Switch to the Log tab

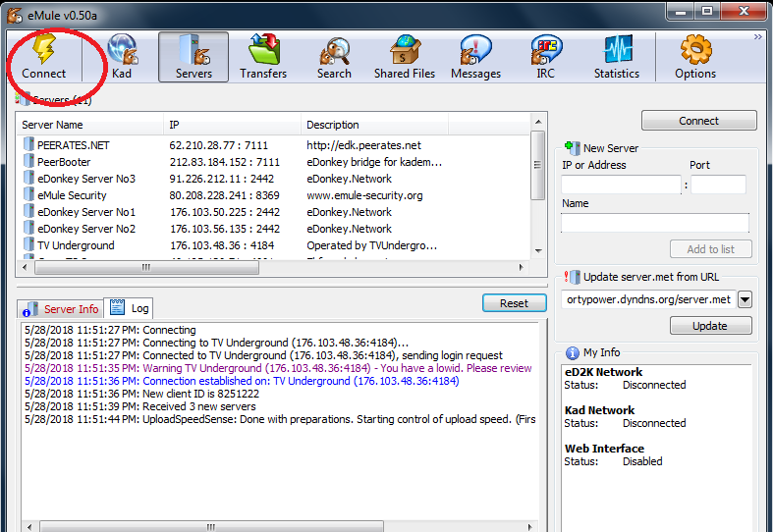coord(129,308)
